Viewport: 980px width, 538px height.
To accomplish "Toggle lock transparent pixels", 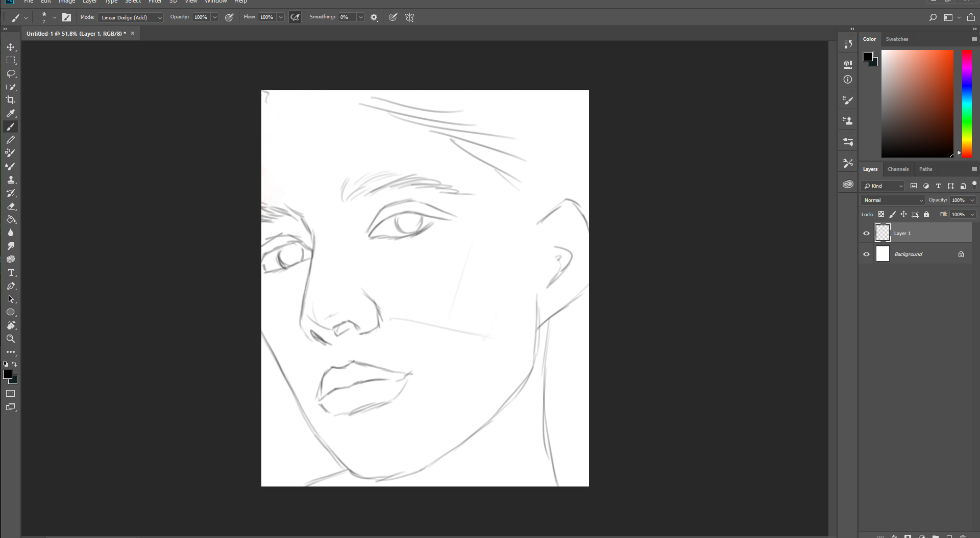I will click(x=881, y=214).
